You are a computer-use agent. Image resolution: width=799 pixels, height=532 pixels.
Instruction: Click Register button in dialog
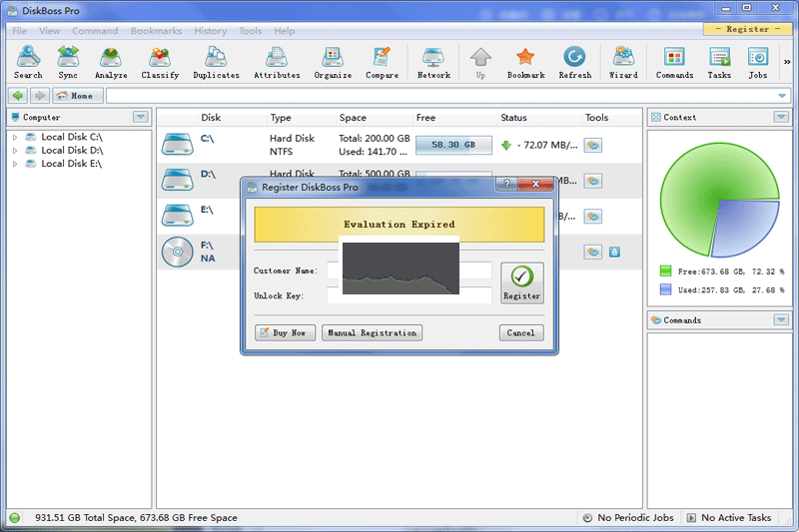click(521, 283)
